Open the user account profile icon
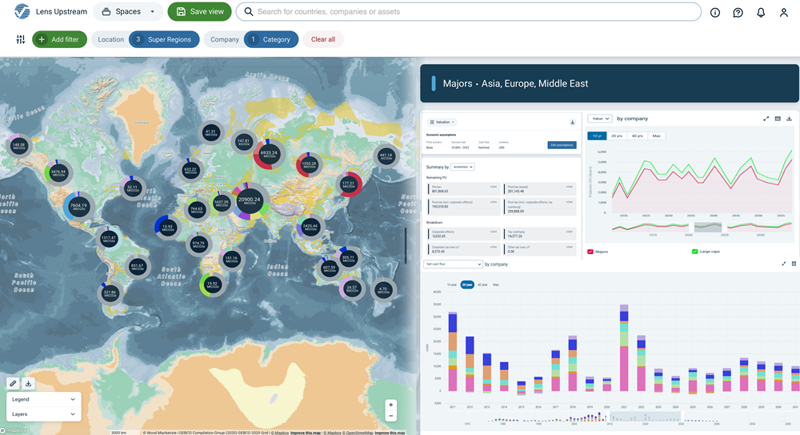This screenshot has width=800, height=435. [x=784, y=12]
